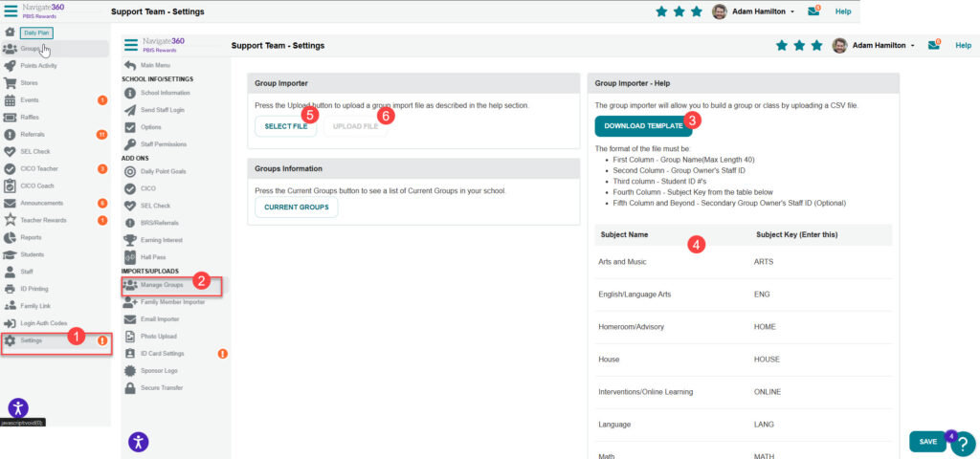Select the Secure Transfer lock icon

[130, 387]
